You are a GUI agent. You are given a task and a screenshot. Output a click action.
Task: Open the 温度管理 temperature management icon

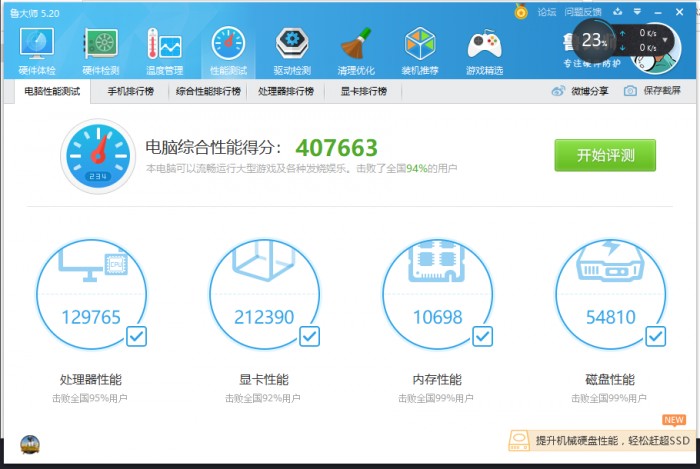pyautogui.click(x=164, y=50)
